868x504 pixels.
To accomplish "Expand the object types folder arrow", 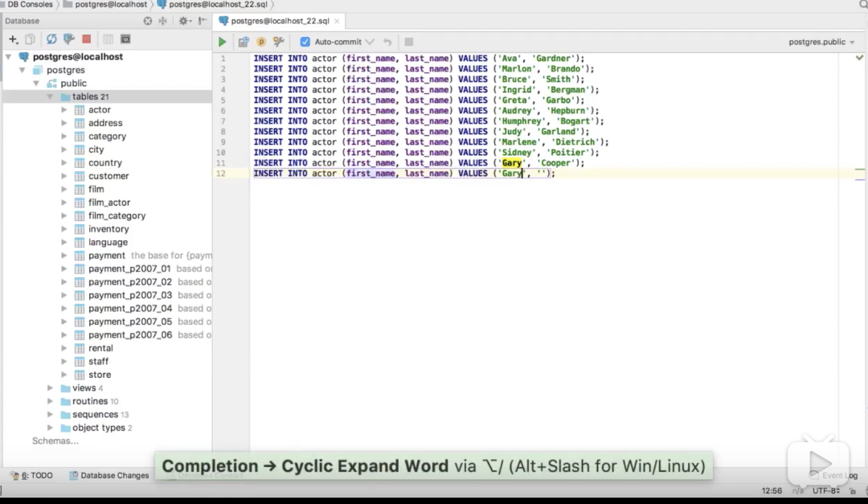I will coord(50,428).
